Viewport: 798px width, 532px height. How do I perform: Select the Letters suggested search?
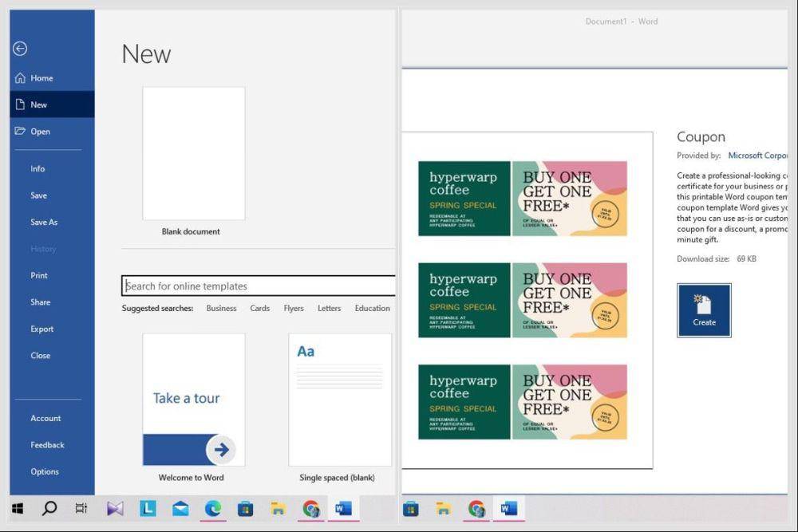329,308
